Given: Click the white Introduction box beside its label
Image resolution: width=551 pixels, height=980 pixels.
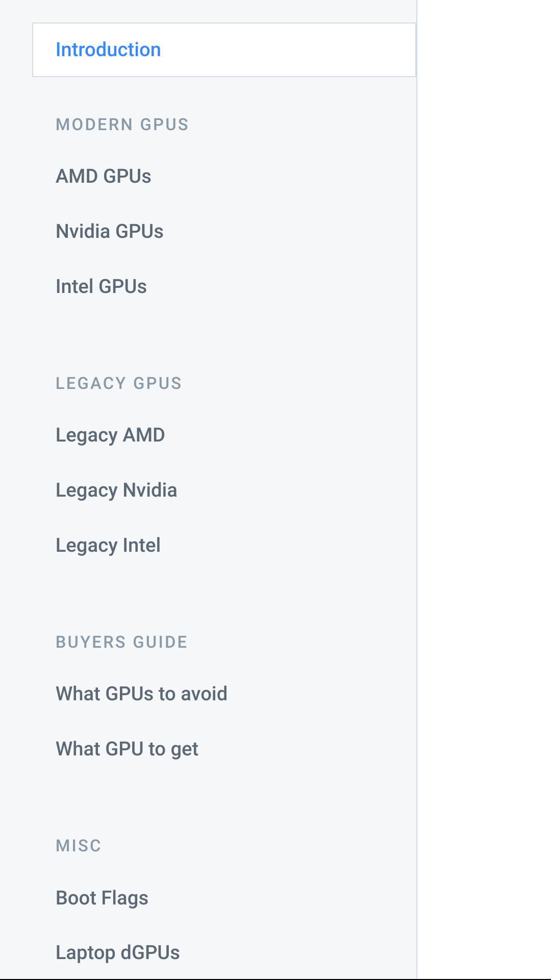Looking at the screenshot, I should coord(306,50).
